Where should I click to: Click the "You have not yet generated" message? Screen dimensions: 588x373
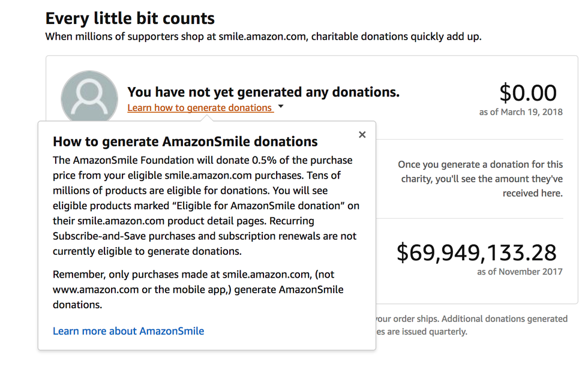(263, 92)
